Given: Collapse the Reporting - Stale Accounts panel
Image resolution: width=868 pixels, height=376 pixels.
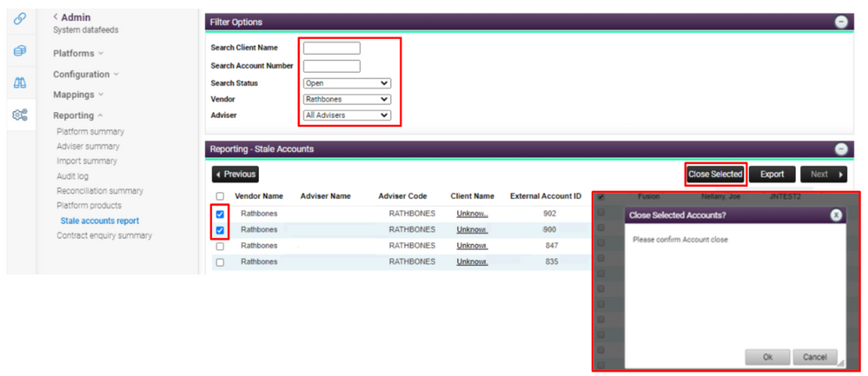Looking at the screenshot, I should [x=840, y=149].
